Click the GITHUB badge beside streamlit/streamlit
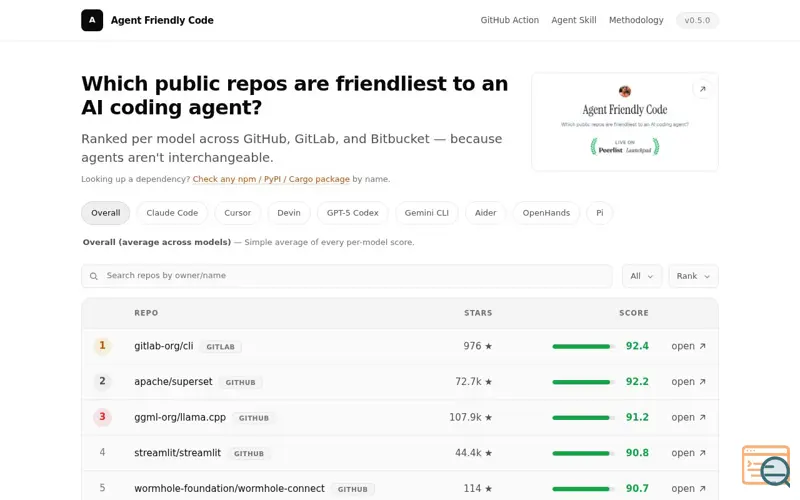 249,454
